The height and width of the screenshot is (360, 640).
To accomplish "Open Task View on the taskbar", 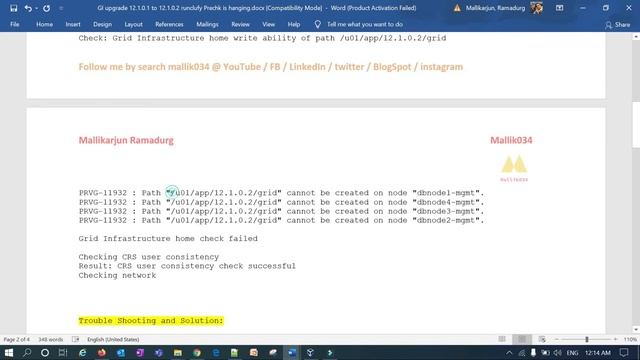I will point(63,352).
